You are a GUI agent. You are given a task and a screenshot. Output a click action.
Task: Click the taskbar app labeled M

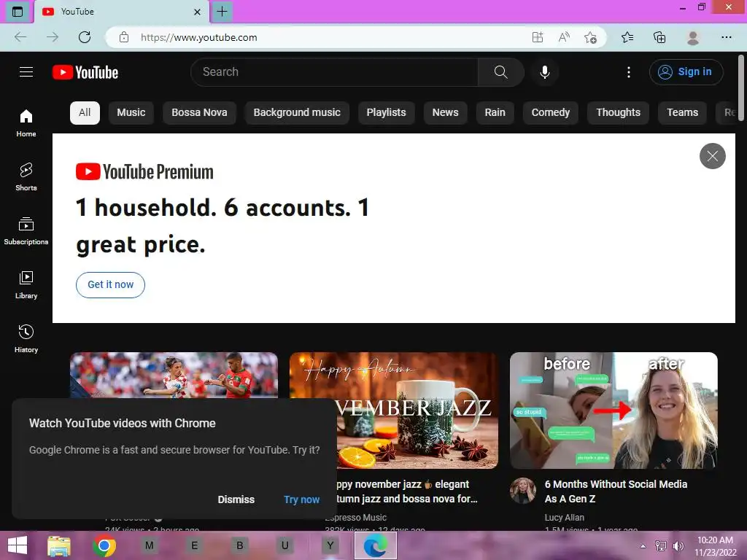(x=149, y=545)
